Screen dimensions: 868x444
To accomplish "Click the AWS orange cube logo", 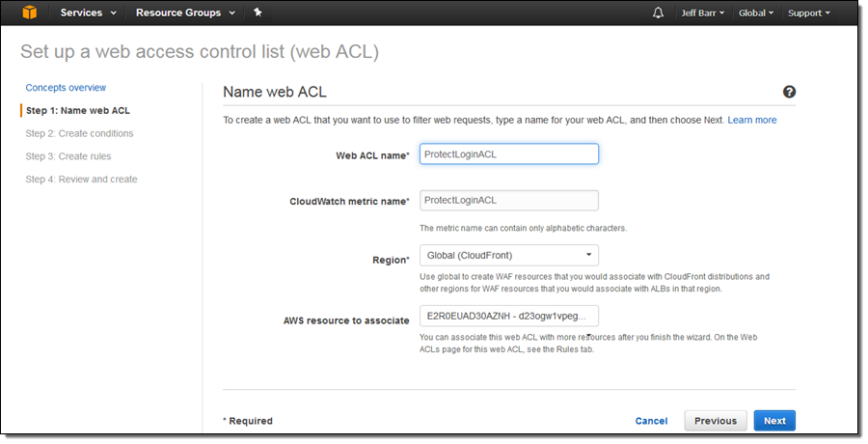I will coord(29,13).
